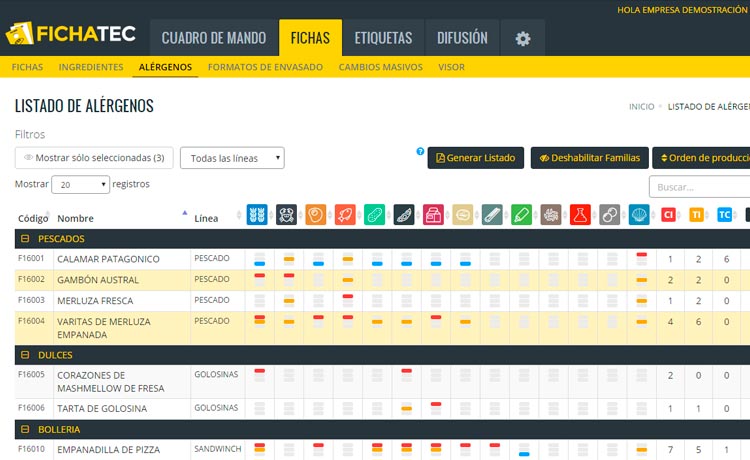Collapse the PESCADOS family group
The image size is (750, 460).
(x=25, y=239)
